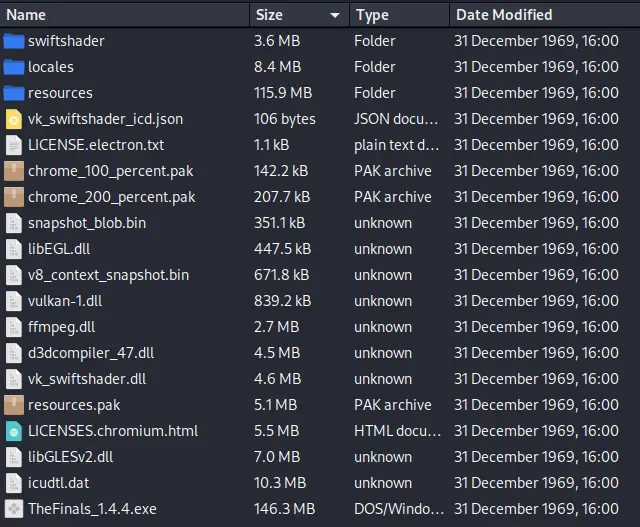
Task: Click the Size column sort arrow
Action: click(335, 15)
